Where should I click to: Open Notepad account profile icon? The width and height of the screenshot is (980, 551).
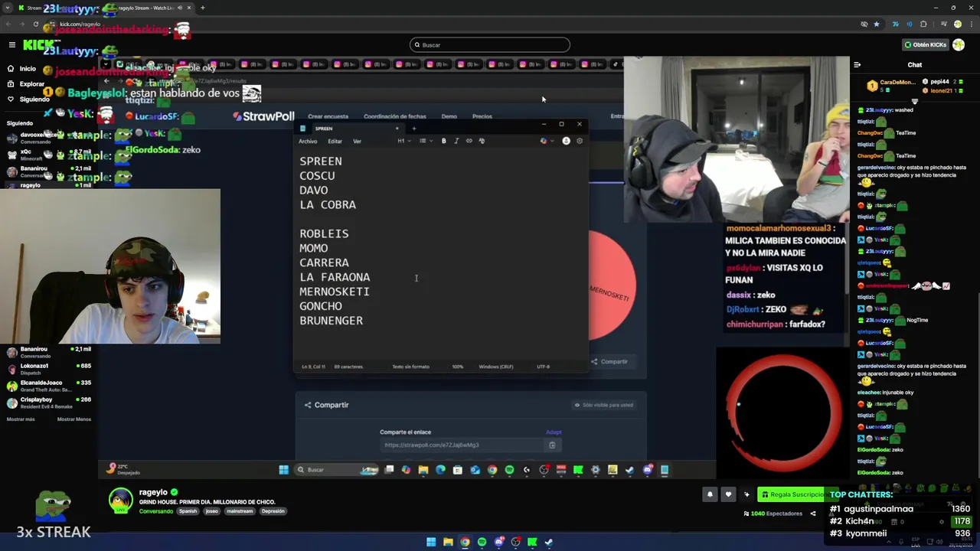566,141
